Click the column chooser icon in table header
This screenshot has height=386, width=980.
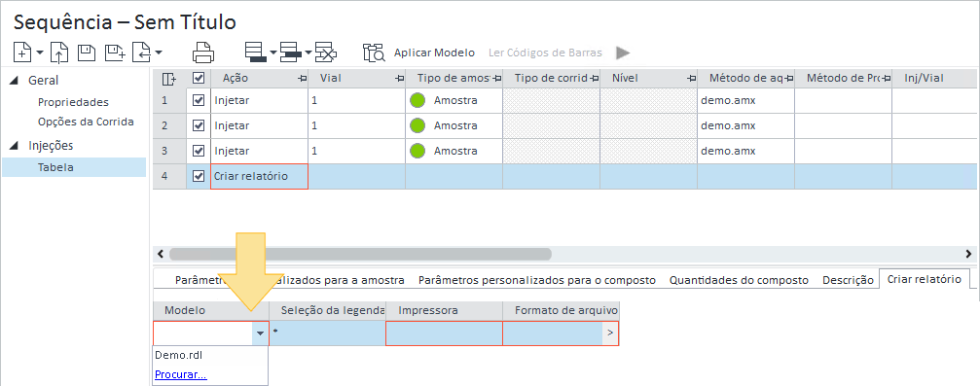click(168, 79)
